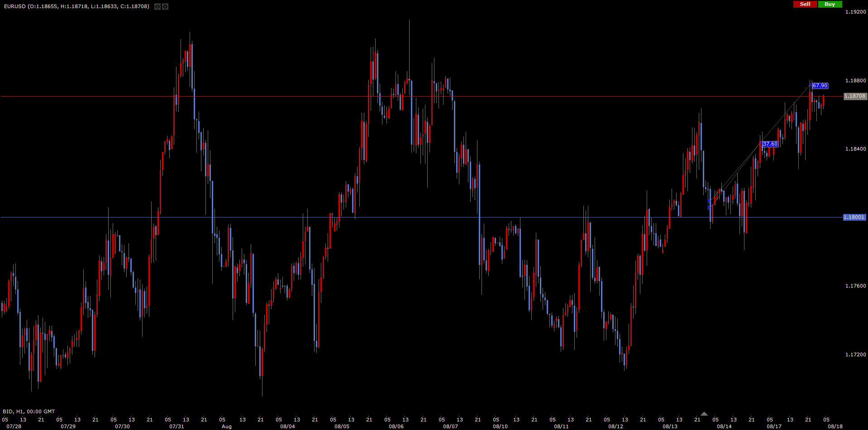Select the 37.60 pip profit label
Screen dimensions: 868x430
(x=770, y=144)
